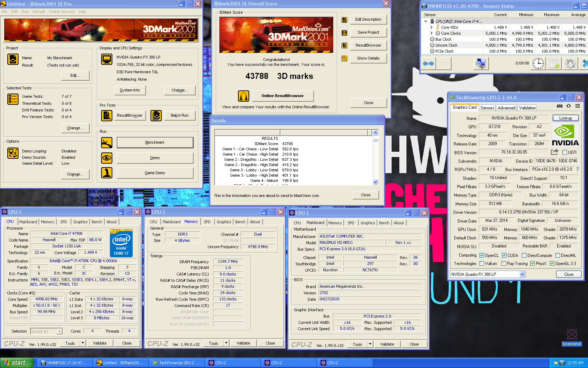Click the icon next to Overall Score ResultBrowser

pos(344,46)
